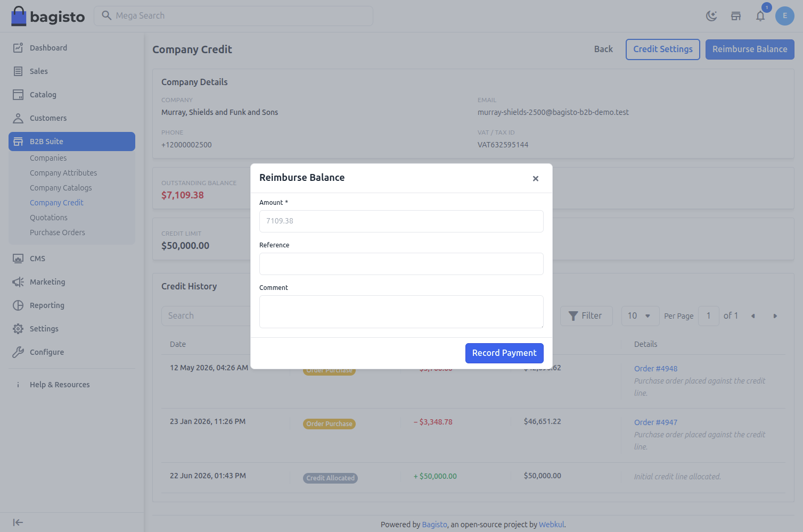803x532 pixels.
Task: Click the $46,651.22 balance cell
Action: [x=542, y=421]
